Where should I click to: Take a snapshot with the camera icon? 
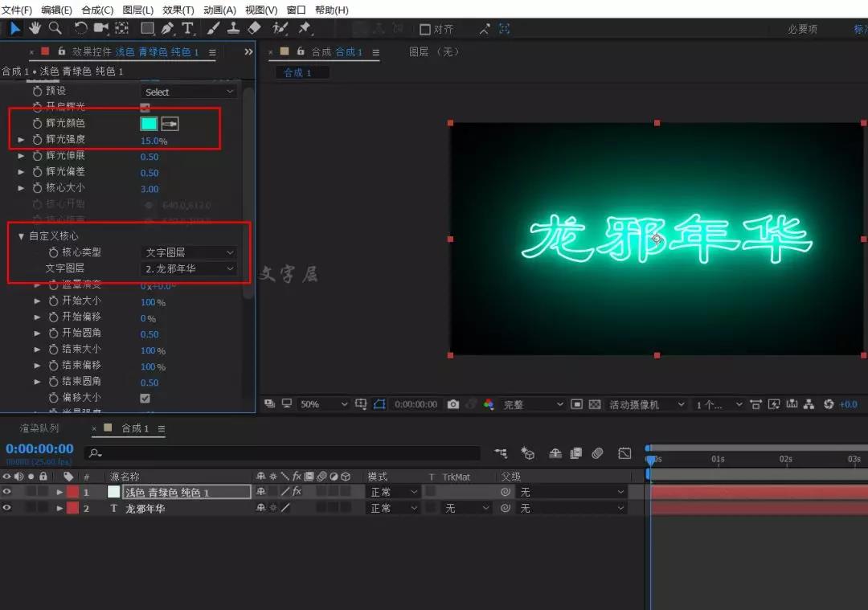pyautogui.click(x=452, y=404)
